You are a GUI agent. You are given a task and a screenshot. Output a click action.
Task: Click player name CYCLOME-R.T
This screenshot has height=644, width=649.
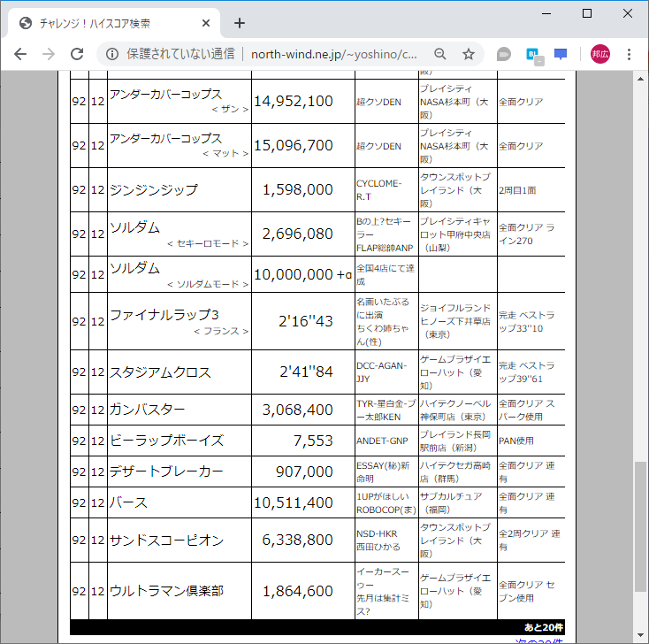(x=378, y=190)
